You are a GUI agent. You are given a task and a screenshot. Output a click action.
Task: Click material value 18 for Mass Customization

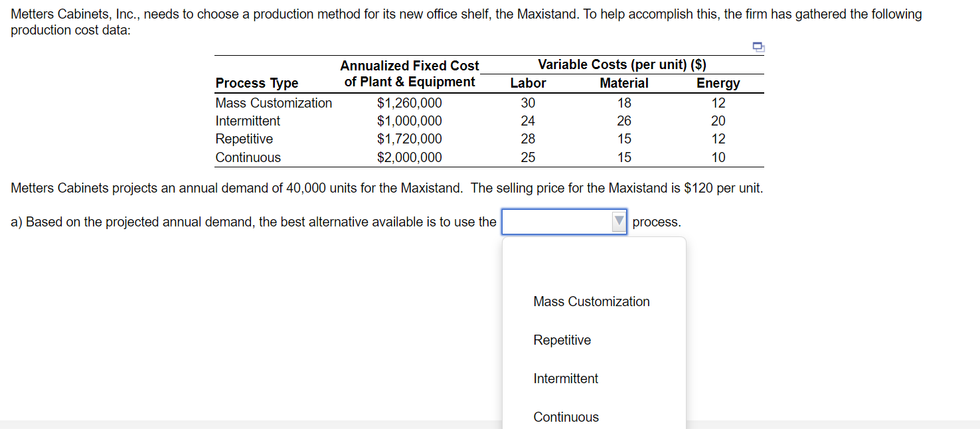pos(624,103)
